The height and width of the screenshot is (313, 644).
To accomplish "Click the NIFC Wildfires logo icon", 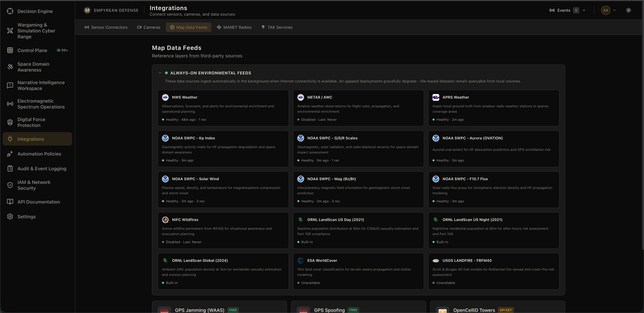I will 165,220.
